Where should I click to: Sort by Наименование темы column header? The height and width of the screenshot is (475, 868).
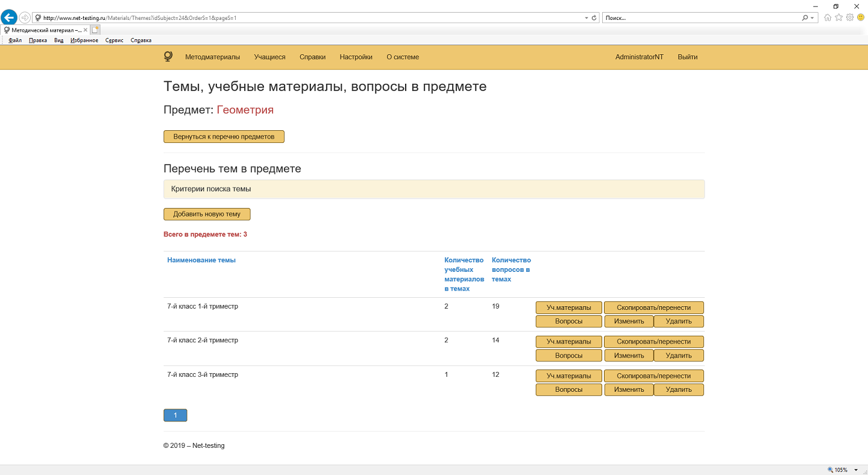coord(201,260)
